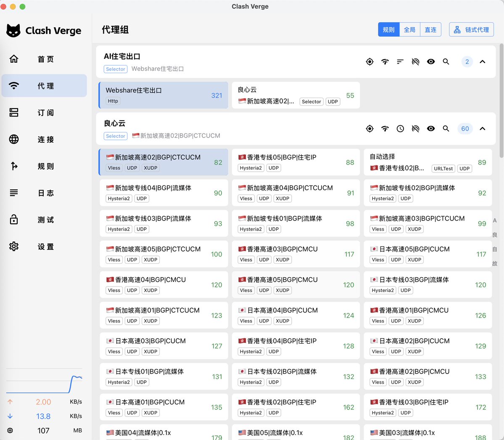Jump to group A in side index
Viewport: 504px width, 440px height.
click(495, 221)
